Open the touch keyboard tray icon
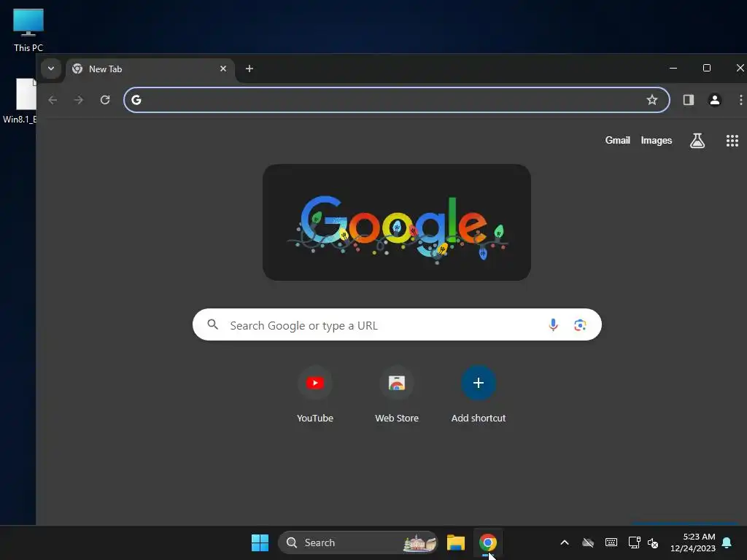The image size is (747, 560). click(611, 542)
